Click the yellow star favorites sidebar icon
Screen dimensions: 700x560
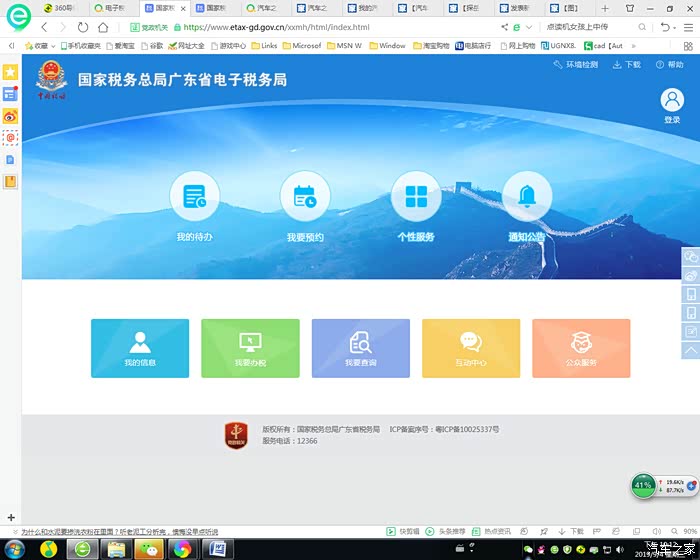click(x=10, y=73)
